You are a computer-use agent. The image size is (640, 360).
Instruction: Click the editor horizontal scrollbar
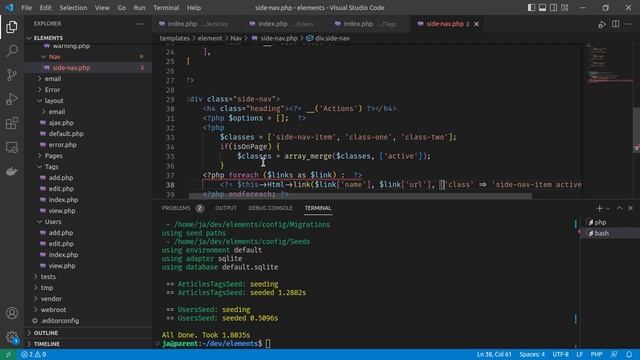360,196
